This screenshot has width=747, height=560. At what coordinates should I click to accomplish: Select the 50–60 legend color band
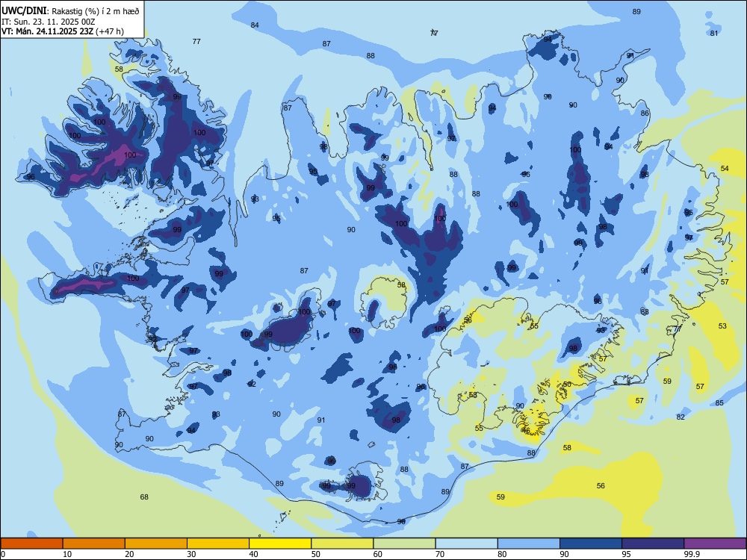(343, 544)
